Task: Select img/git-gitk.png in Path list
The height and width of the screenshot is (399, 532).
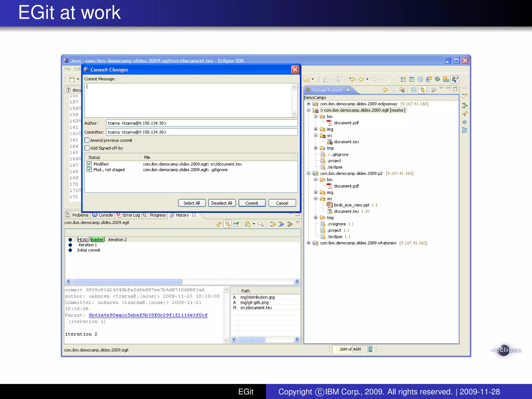Action: click(x=254, y=302)
